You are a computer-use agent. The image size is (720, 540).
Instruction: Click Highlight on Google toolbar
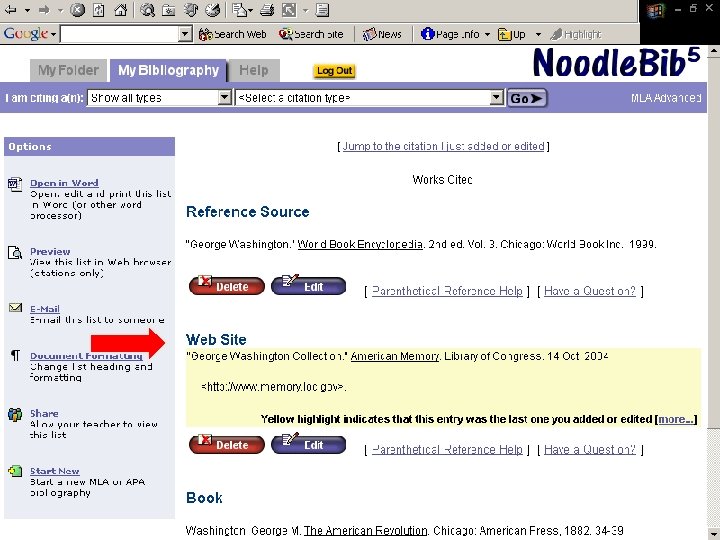point(576,34)
